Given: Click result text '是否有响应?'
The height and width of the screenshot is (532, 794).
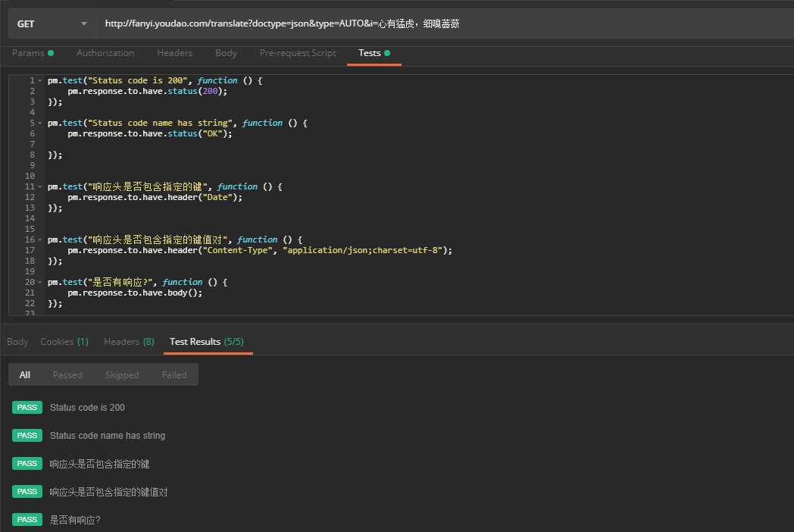Looking at the screenshot, I should point(75,520).
